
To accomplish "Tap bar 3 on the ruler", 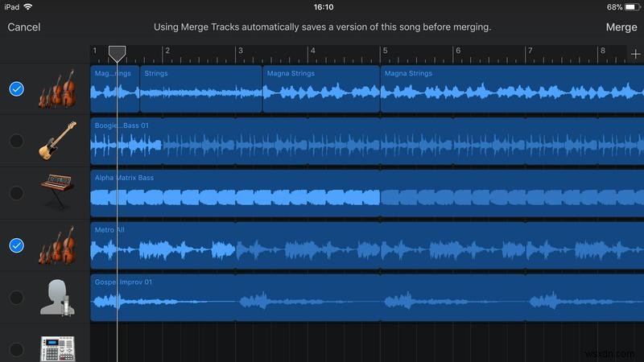I will pos(240,51).
